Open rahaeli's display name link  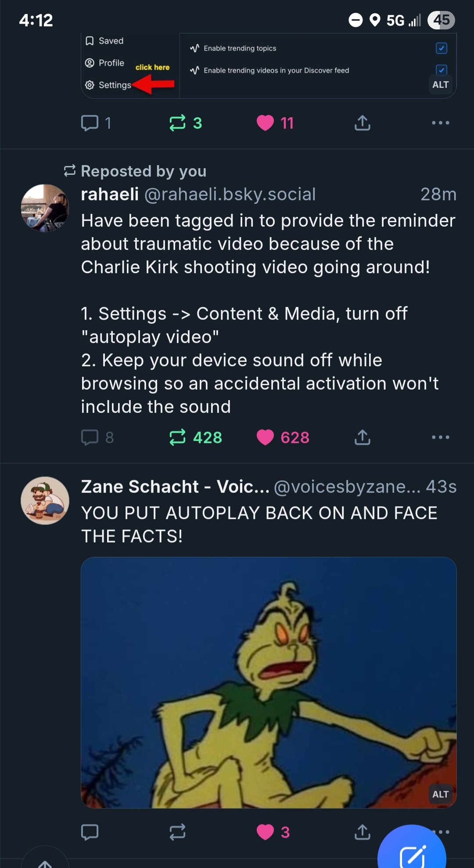click(110, 194)
